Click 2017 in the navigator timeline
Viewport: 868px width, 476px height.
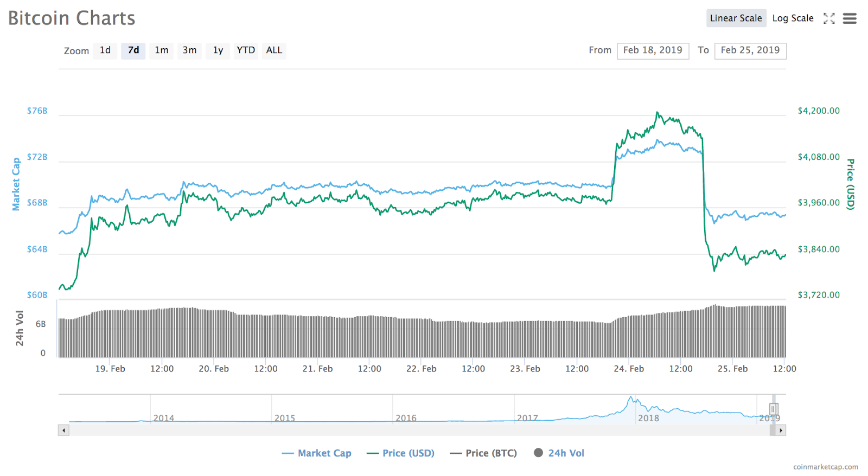coord(527,418)
